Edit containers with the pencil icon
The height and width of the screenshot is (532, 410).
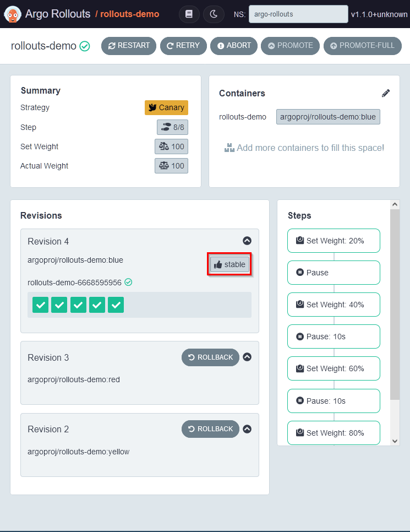(386, 93)
